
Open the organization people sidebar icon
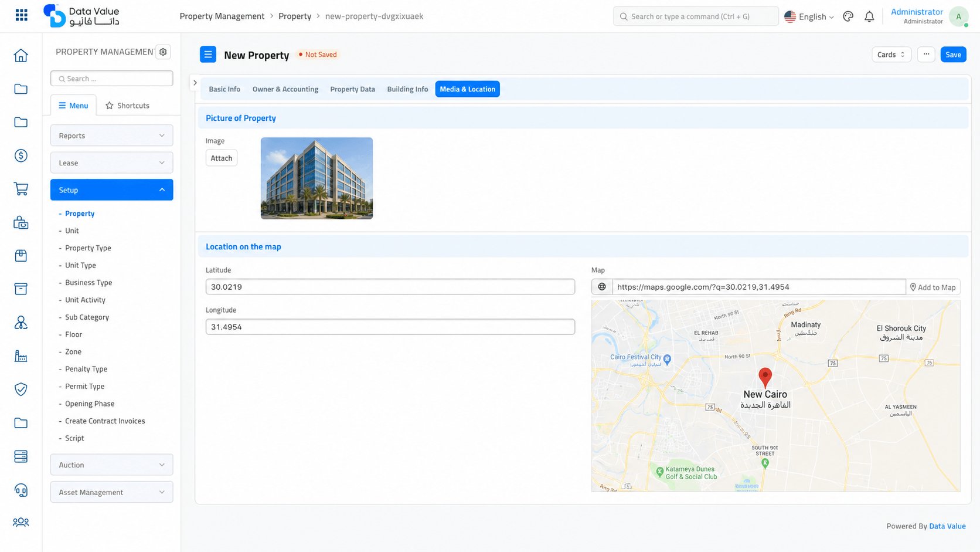pos(21,323)
